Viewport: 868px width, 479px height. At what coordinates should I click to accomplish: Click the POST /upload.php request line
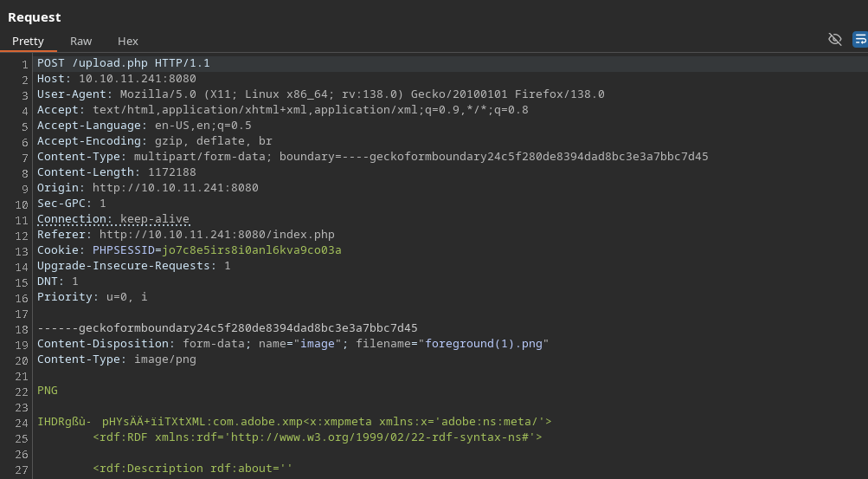coord(124,63)
